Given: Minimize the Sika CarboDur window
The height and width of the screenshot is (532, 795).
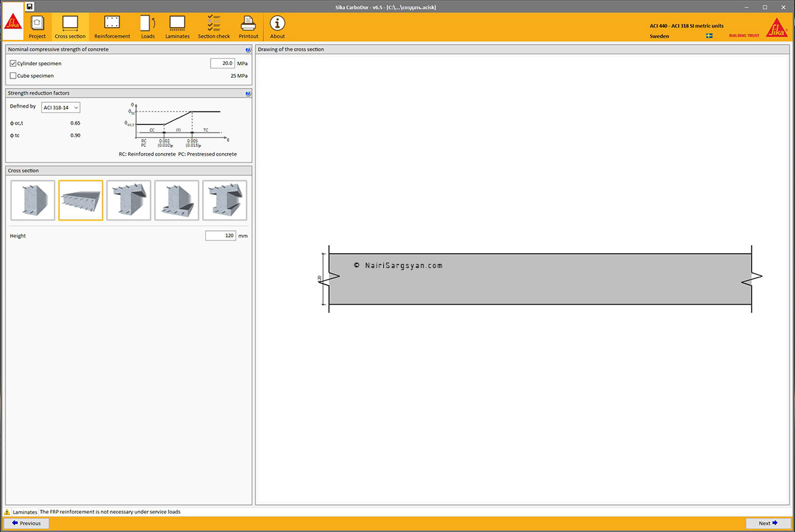Looking at the screenshot, I should [x=746, y=7].
